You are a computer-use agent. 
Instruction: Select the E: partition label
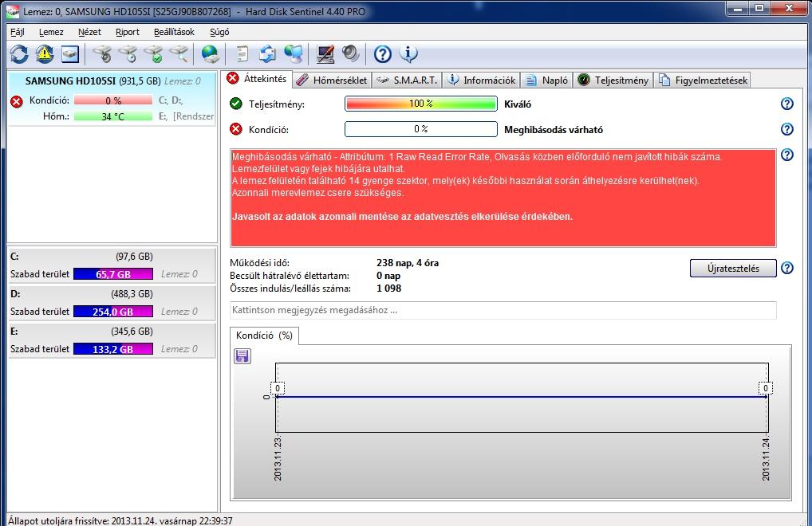[x=14, y=332]
